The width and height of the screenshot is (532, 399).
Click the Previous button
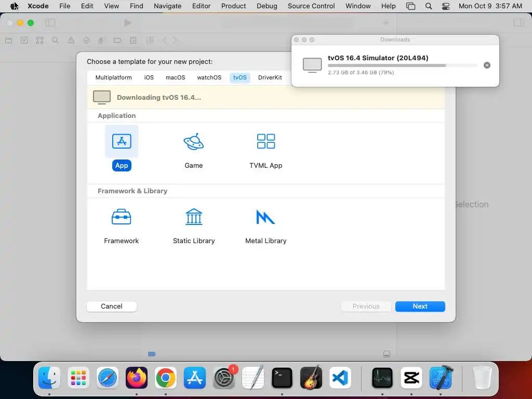click(x=366, y=307)
